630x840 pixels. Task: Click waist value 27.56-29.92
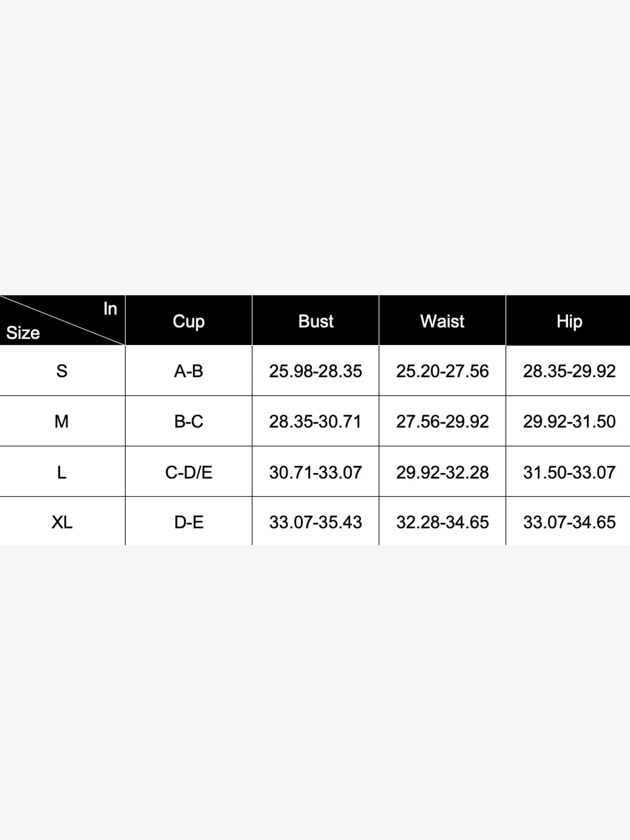click(442, 421)
